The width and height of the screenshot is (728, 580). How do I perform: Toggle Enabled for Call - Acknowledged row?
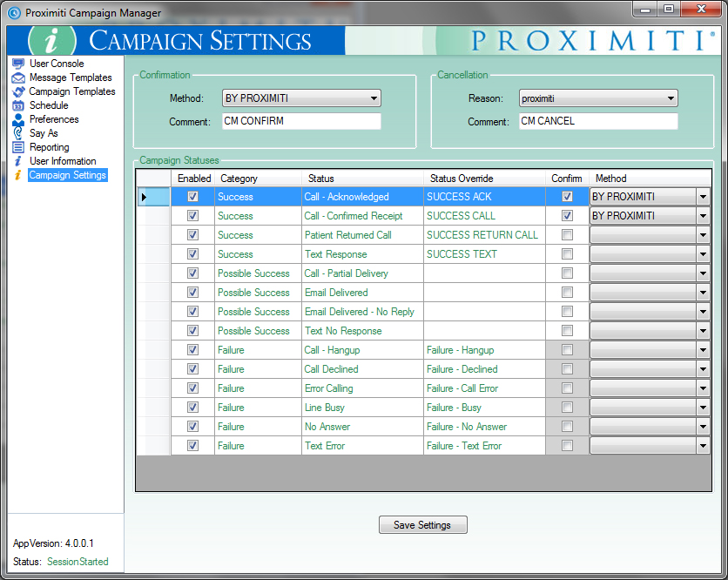192,197
